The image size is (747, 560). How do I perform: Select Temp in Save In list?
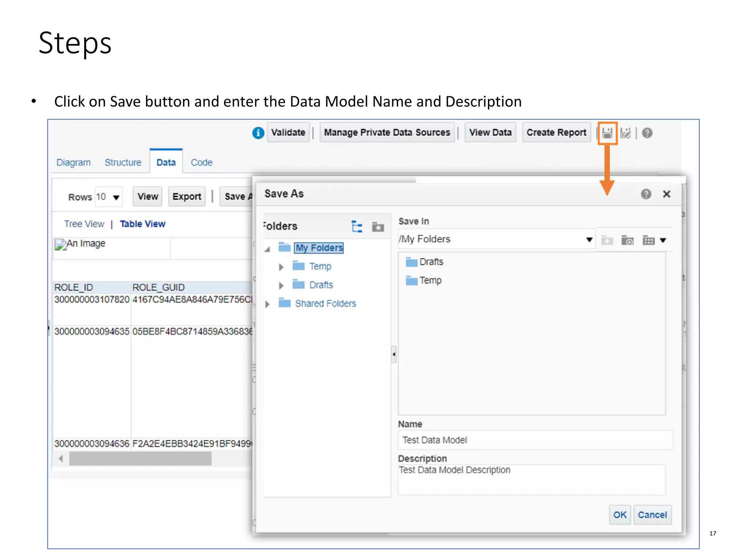pos(430,281)
